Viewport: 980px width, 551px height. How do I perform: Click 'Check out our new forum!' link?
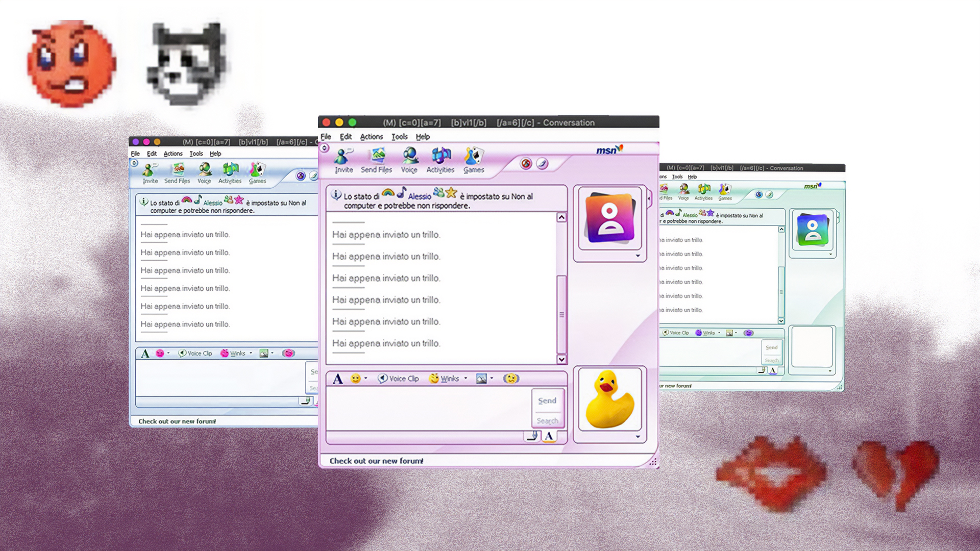[x=376, y=461]
